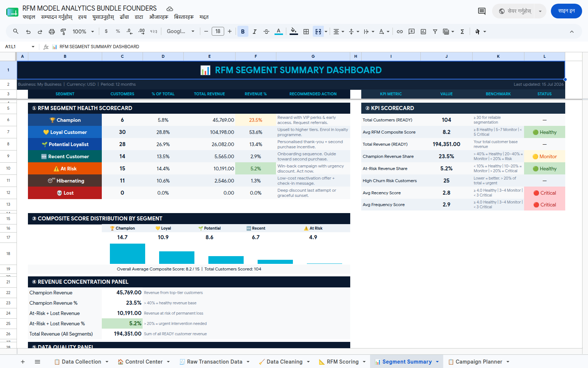
Task: Switch to the Data Collection tab
Action: tap(81, 362)
